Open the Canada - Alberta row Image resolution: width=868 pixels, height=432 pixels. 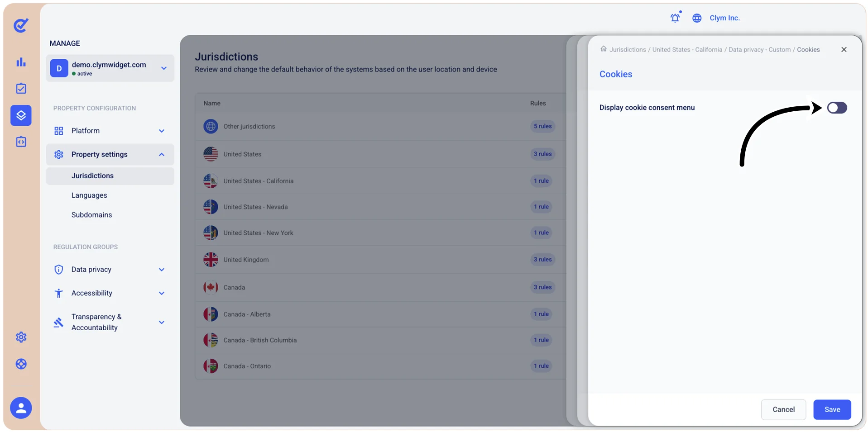tap(380, 314)
